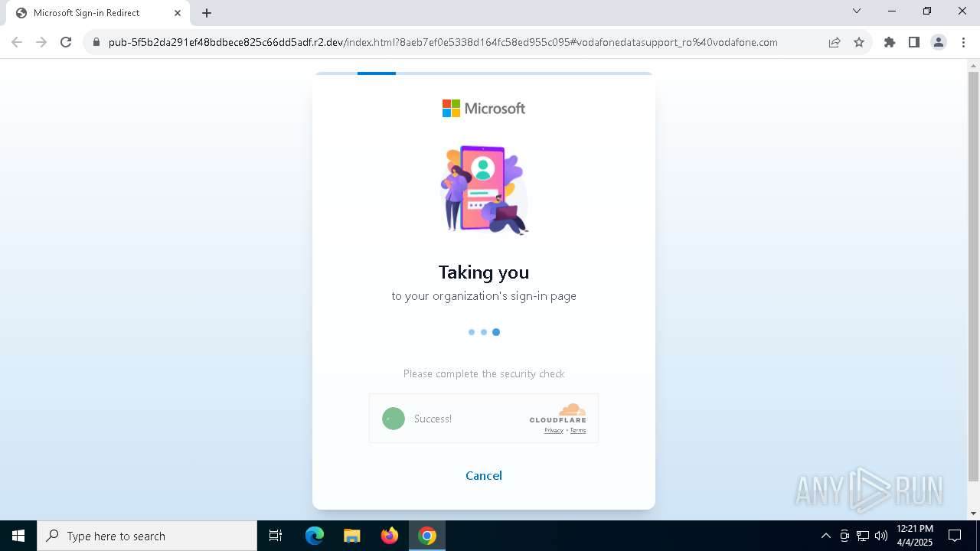Open Task View in taskbar
This screenshot has width=980, height=551.
pos(276,536)
